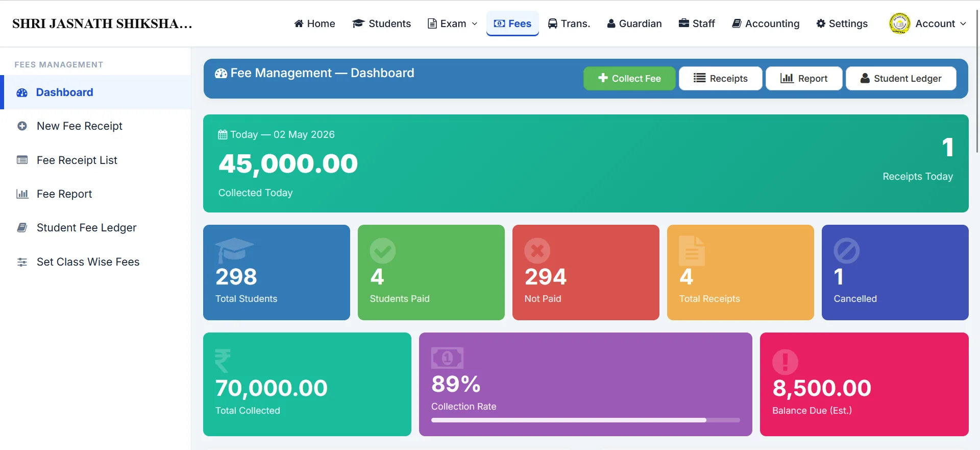Click the SHRI JASNATH SHIKSHA site title
Image resolution: width=980 pixels, height=450 pixels.
click(x=102, y=23)
